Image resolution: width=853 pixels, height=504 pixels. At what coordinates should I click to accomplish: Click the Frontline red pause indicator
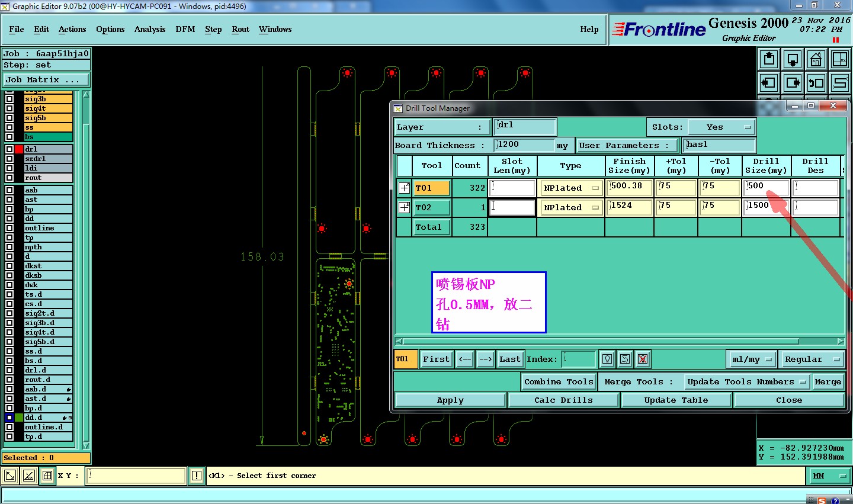(x=836, y=40)
